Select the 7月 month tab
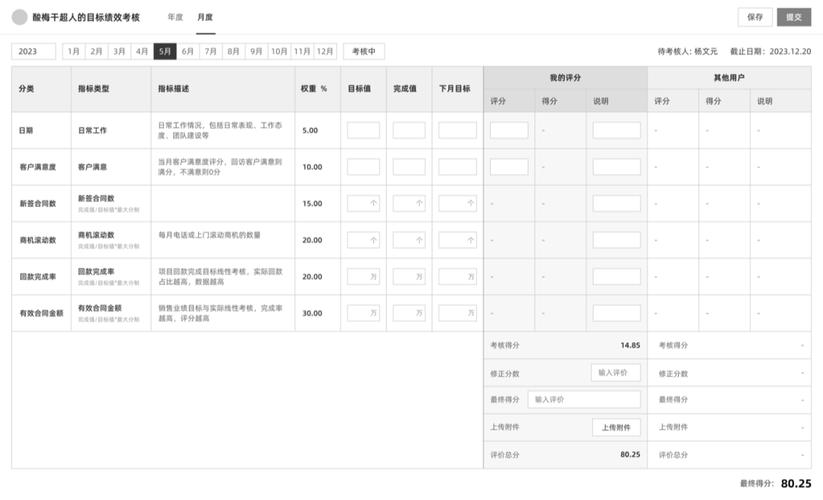The height and width of the screenshot is (500, 823). (x=210, y=51)
